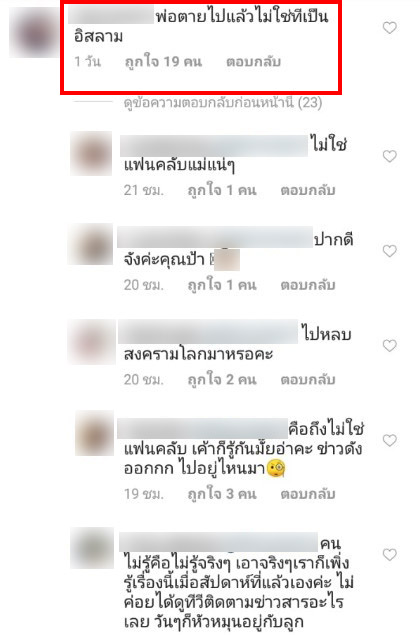The image size is (420, 635).
Task: Reply to the 19 ชม. comment
Action: coord(308,494)
